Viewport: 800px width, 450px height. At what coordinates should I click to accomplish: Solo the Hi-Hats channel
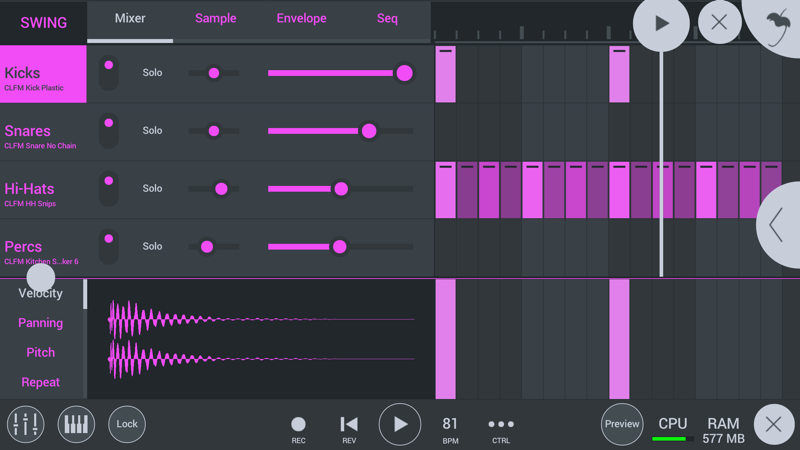pos(152,188)
